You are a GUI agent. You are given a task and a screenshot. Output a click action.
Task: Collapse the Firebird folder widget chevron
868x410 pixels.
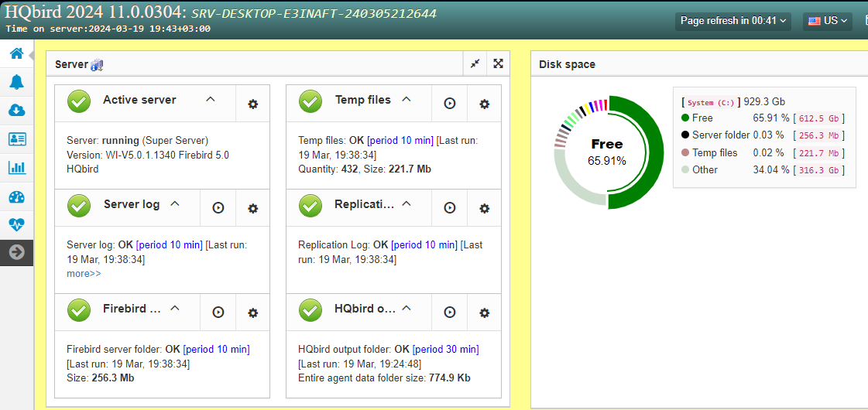point(175,308)
